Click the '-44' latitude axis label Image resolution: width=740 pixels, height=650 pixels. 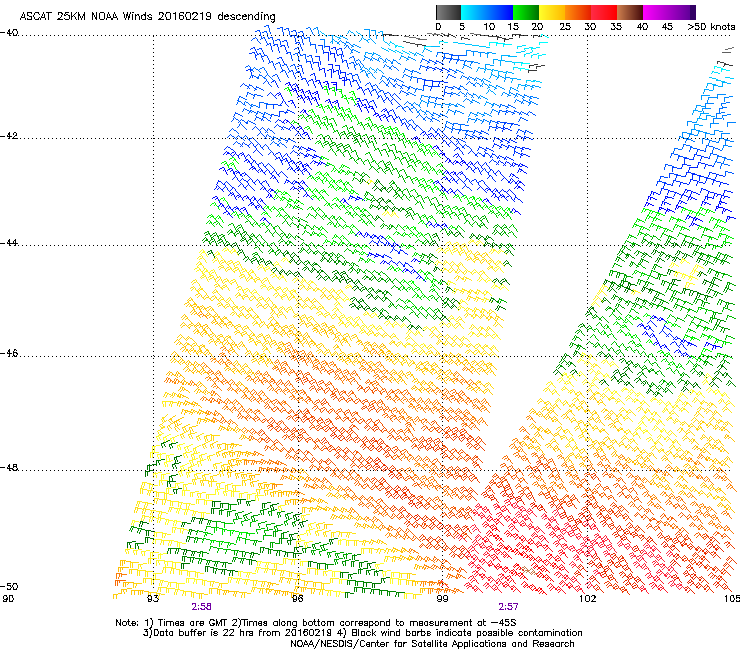9,243
